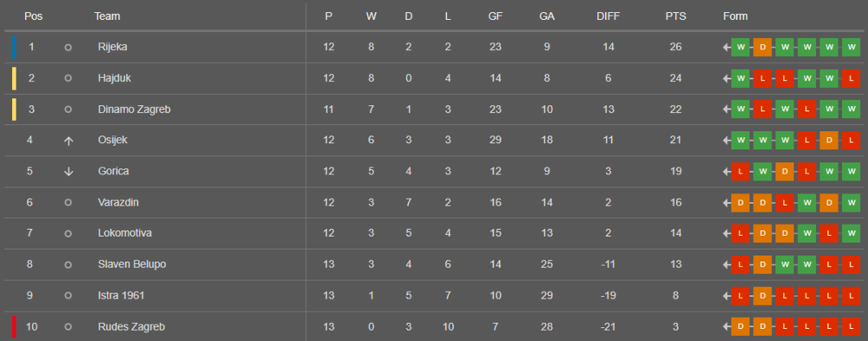Click Istra 1961's draw form badge
Viewport: 868px width, 341px height.
762,296
